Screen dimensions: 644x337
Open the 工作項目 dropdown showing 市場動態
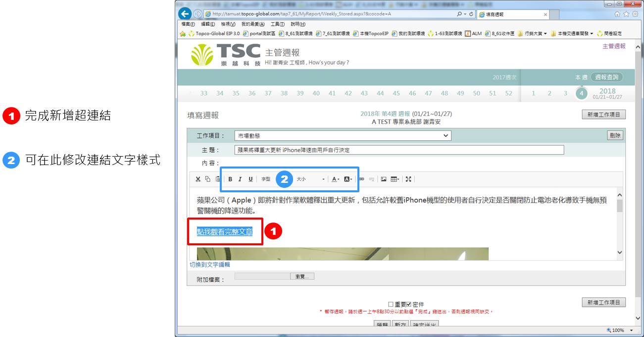[343, 136]
